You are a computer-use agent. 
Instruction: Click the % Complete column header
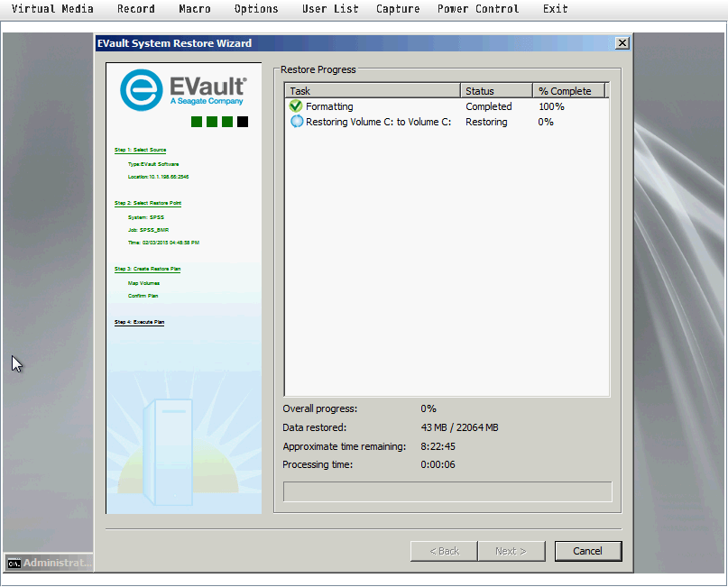[x=569, y=91]
